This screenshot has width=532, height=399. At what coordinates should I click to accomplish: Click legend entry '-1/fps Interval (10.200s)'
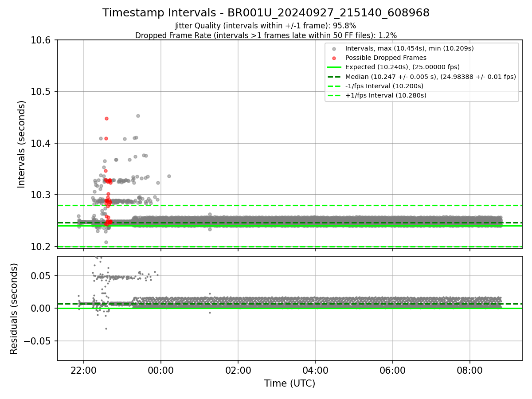click(384, 86)
